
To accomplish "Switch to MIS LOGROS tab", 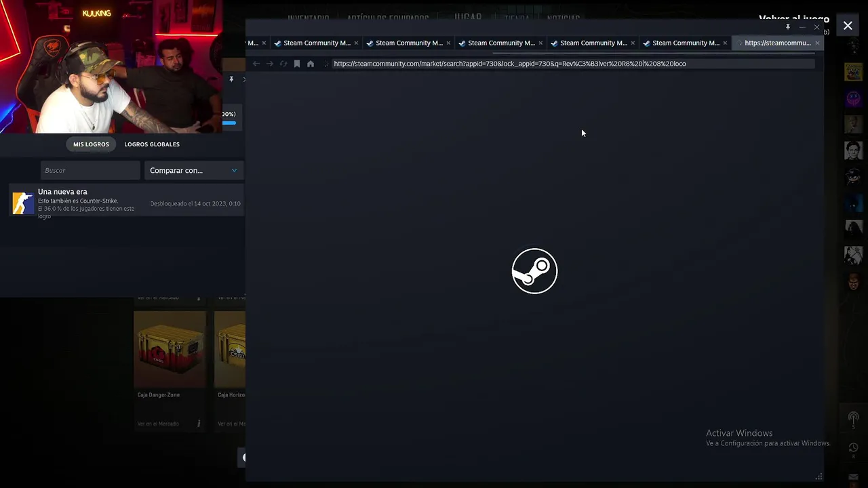I will click(91, 144).
